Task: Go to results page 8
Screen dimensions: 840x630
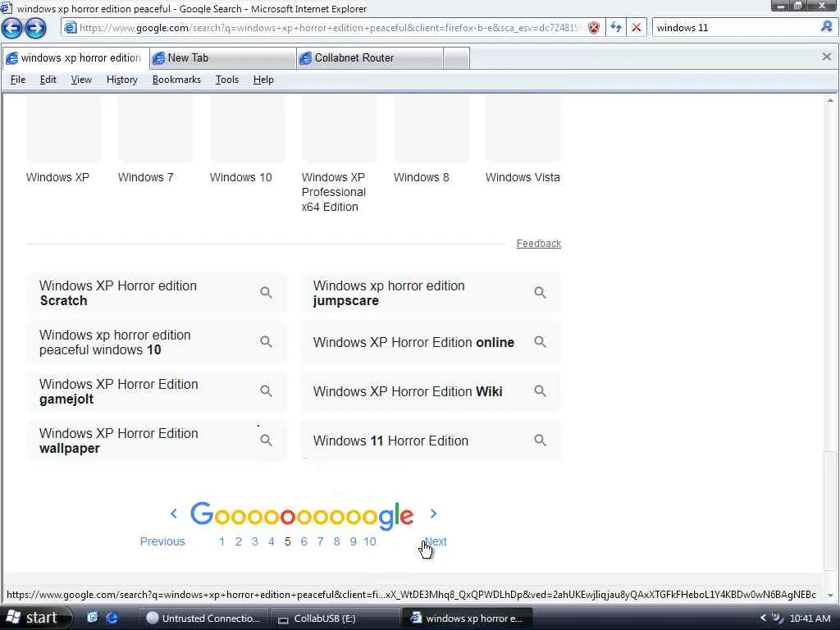Action: tap(336, 541)
